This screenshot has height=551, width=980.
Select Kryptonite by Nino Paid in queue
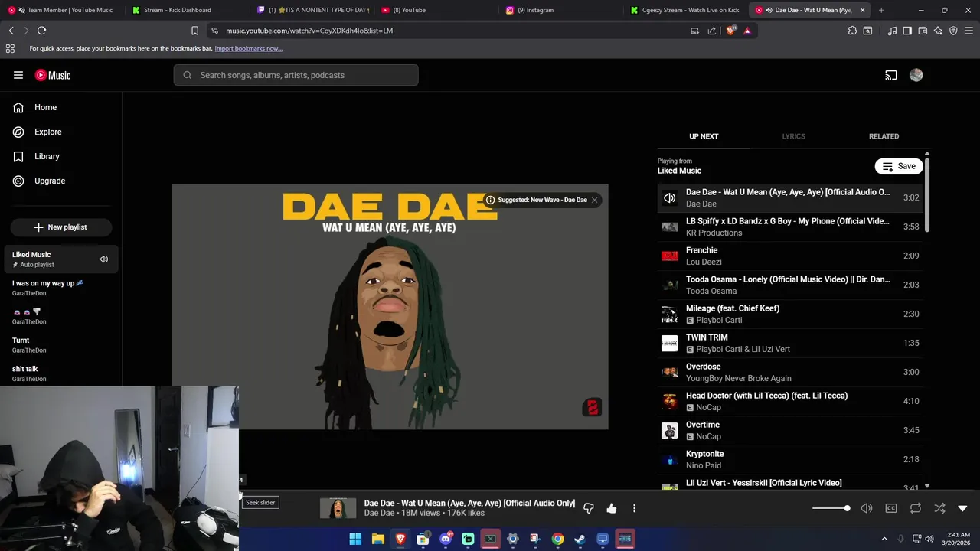pos(790,459)
